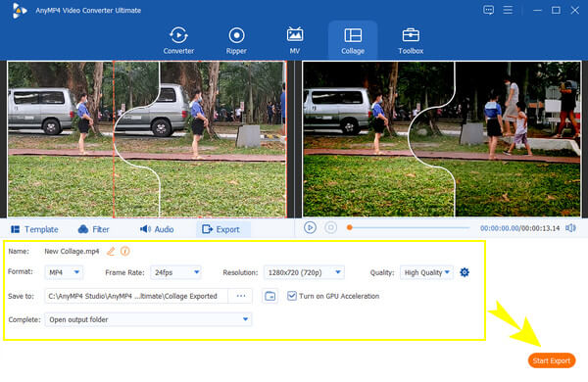Open the Format dropdown showing MP4
588x382 pixels.
64,272
